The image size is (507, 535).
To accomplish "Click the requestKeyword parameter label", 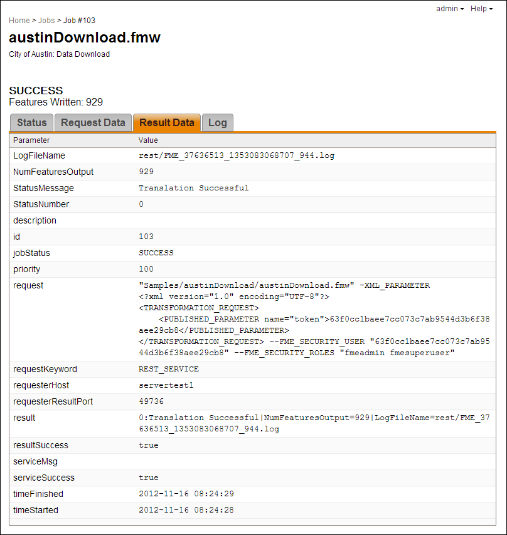I will (45, 369).
